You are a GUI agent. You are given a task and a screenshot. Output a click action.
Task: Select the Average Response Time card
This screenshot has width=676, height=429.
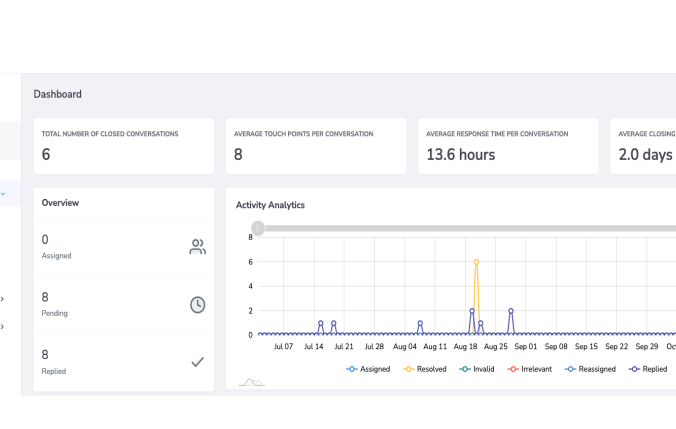coord(508,146)
